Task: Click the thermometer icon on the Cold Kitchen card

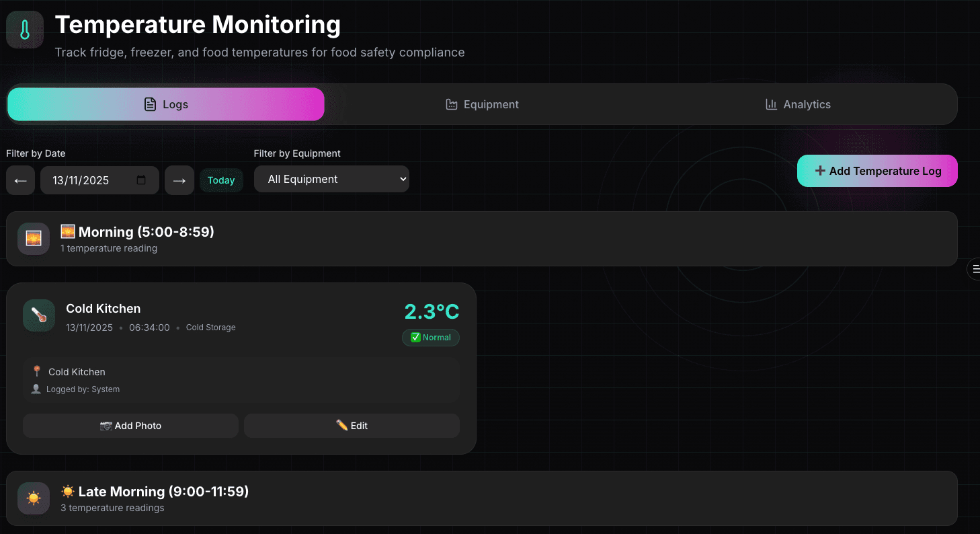Action: coord(38,315)
